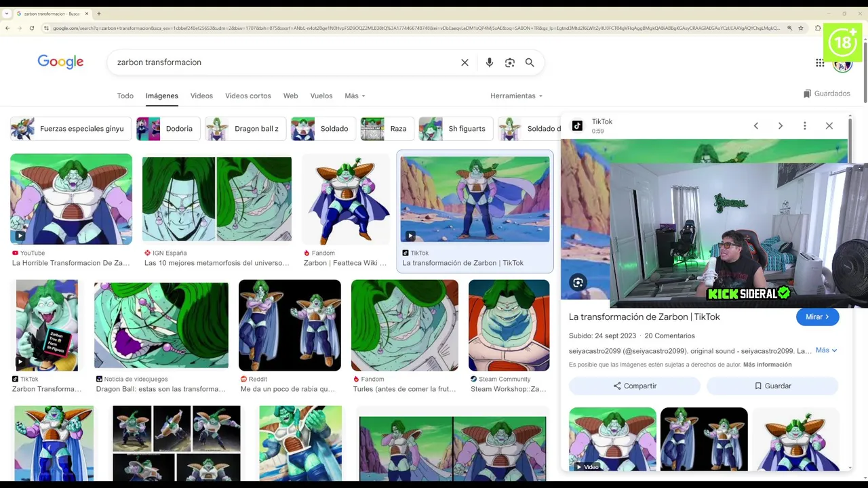
Task: Filter by Soldado chip
Action: tap(323, 129)
